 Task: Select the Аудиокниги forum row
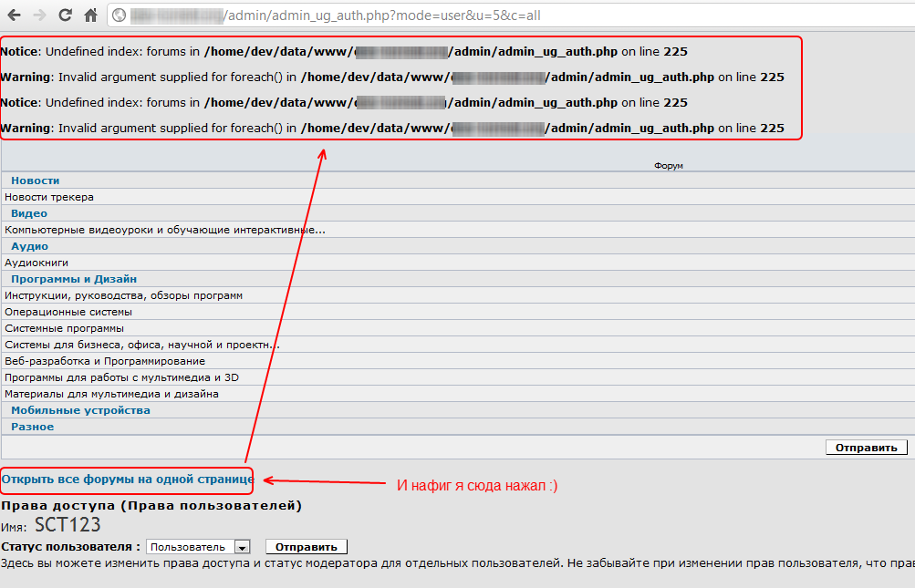pyautogui.click(x=36, y=263)
